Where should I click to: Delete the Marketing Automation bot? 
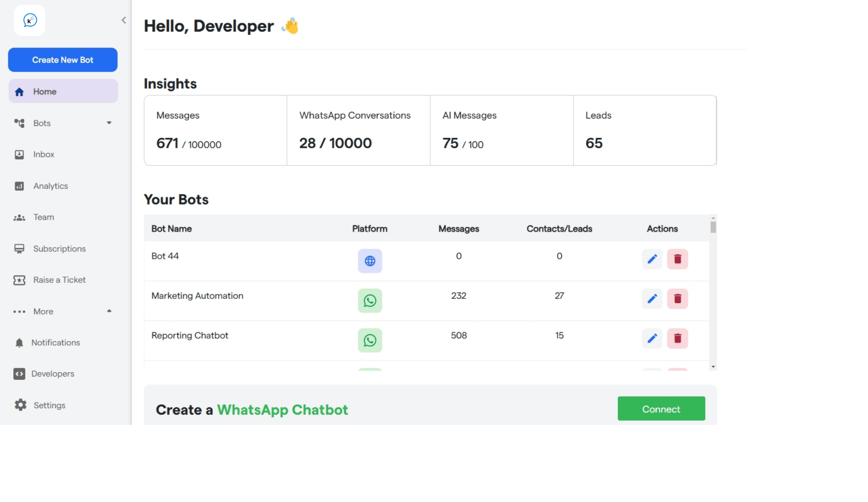click(x=677, y=298)
